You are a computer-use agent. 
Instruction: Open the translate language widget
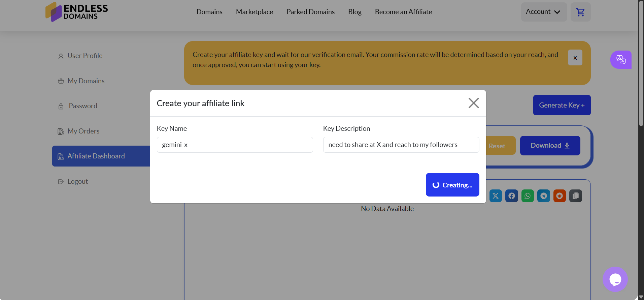(621, 60)
